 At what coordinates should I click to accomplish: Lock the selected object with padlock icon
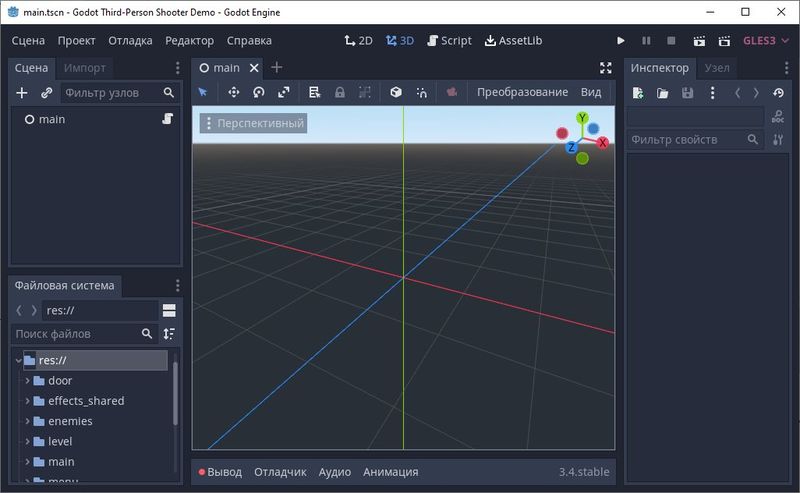coord(339,92)
